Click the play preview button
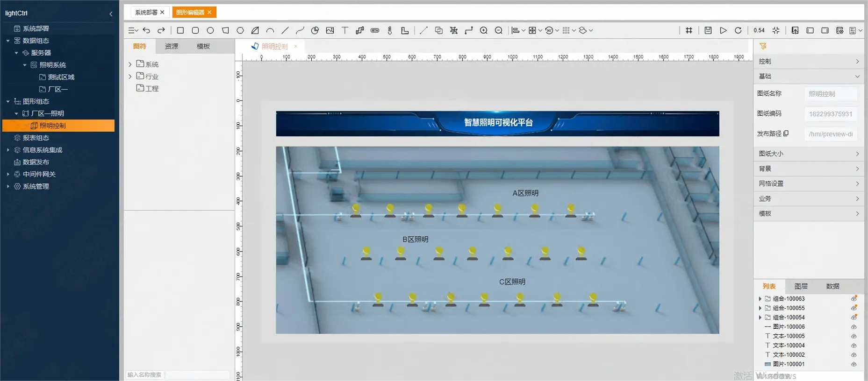 click(x=723, y=30)
